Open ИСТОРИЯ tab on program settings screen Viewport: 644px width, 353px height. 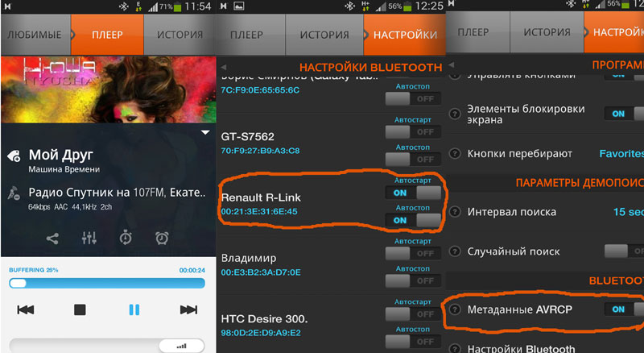(547, 31)
